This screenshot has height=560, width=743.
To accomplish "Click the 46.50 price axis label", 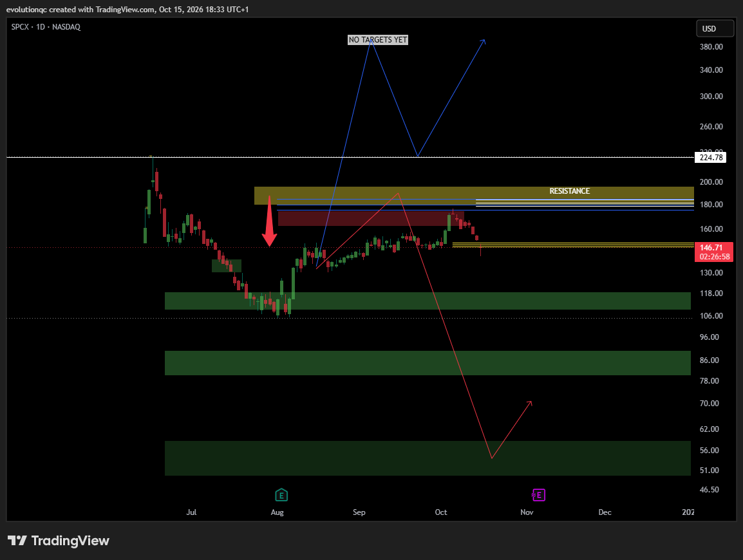I will coord(710,490).
